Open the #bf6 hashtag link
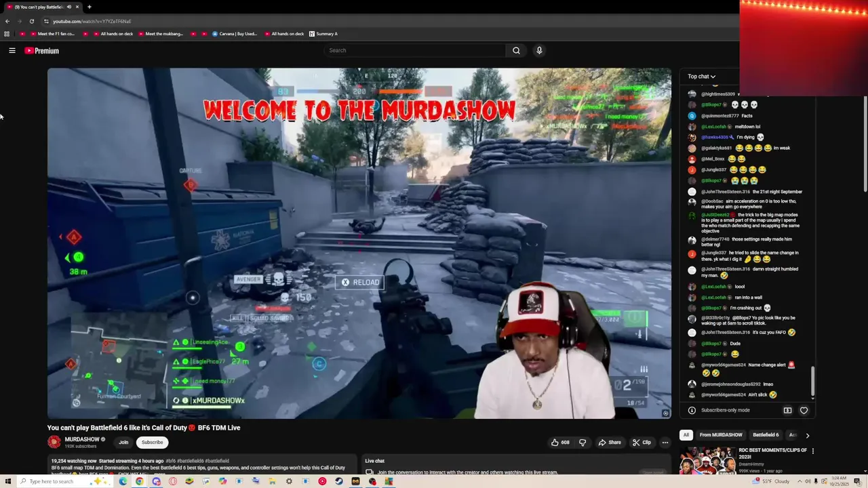Viewport: 868px width, 488px height. pyautogui.click(x=171, y=461)
